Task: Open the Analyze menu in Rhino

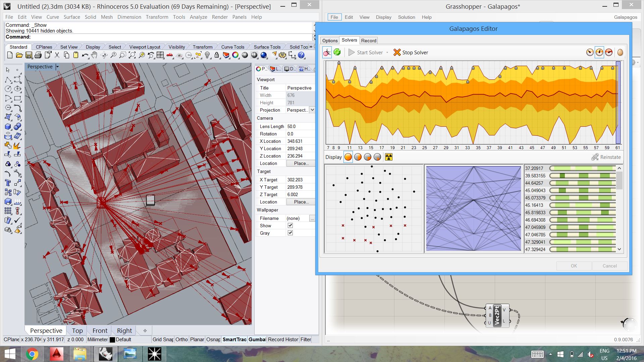Action: pyautogui.click(x=198, y=17)
